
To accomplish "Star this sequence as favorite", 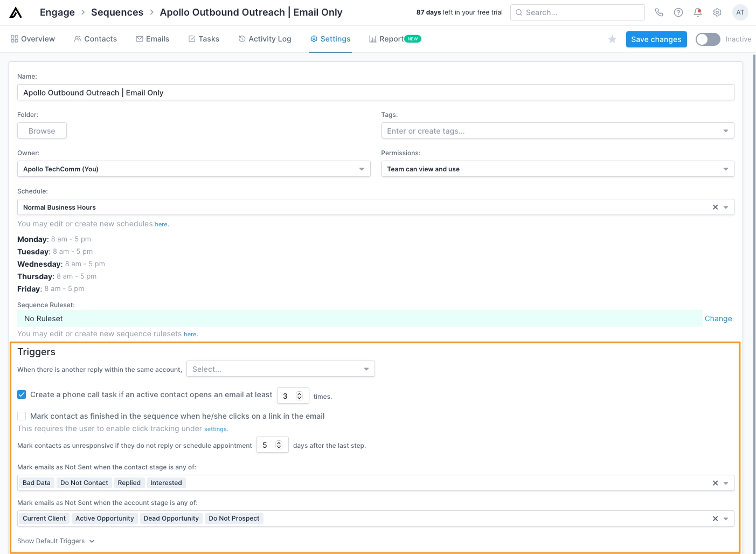I will [x=612, y=39].
